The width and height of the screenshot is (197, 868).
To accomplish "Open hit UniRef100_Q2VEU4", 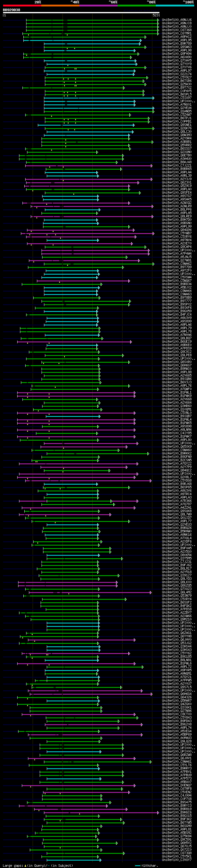I will [177, 108].
